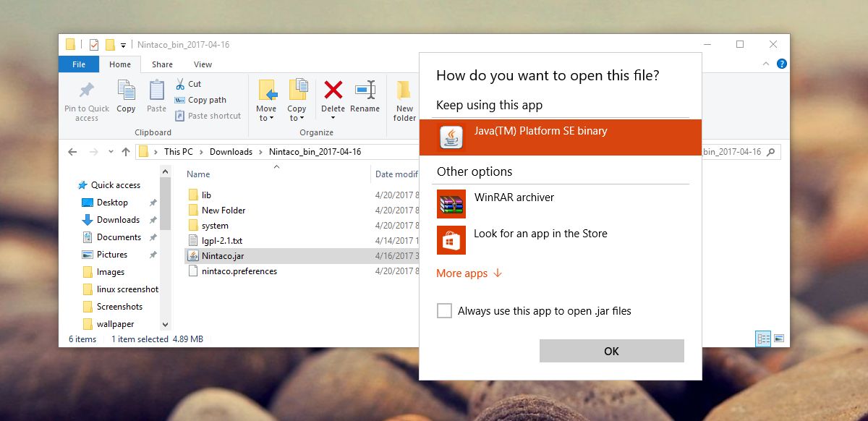Sort by Date modified column header

click(397, 174)
